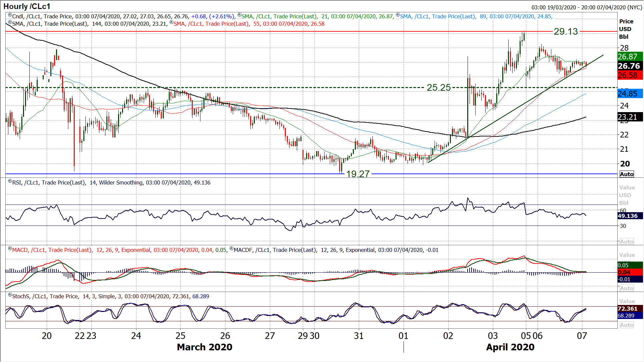This screenshot has width=644, height=362.
Task: Click the April 2020 month label
Action: tap(510, 347)
